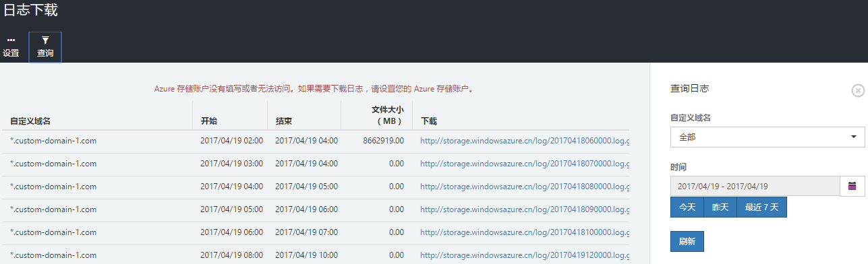Click the 结束 column header
Image resolution: width=868 pixels, height=264 pixels.
point(284,121)
